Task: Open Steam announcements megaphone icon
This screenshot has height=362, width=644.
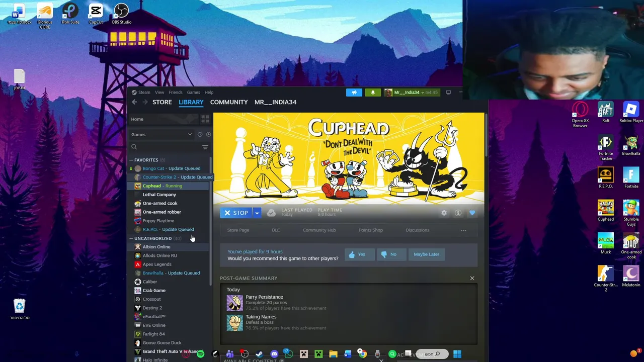Action: coord(354,93)
